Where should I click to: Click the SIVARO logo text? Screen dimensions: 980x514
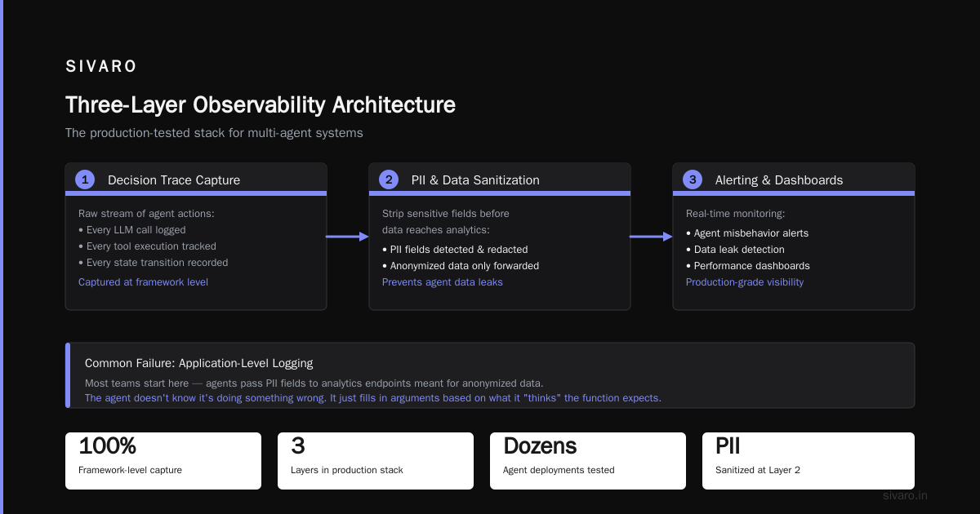pos(101,66)
